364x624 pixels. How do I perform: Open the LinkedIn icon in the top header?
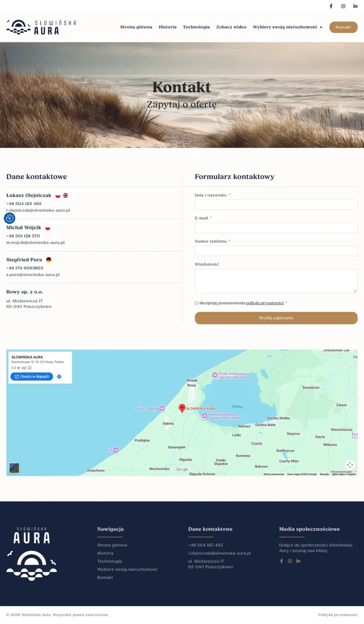click(355, 6)
